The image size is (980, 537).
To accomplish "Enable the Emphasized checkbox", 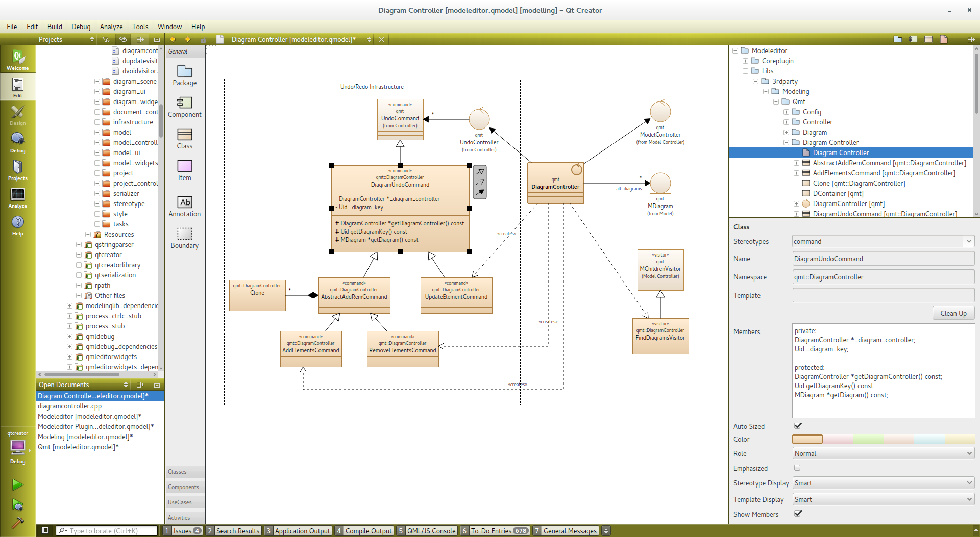I will [x=797, y=468].
